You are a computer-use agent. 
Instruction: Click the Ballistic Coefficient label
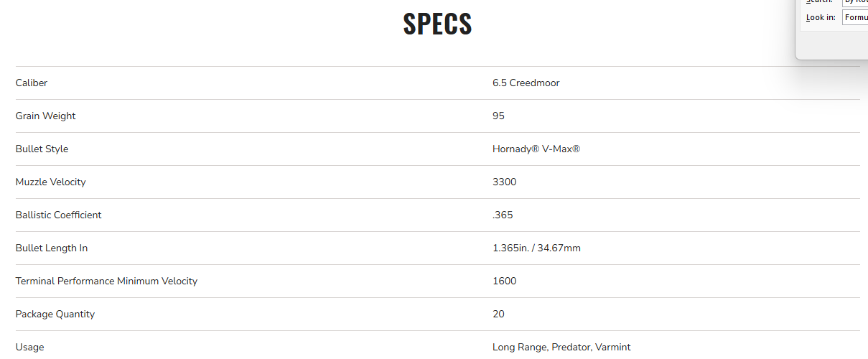pos(58,215)
